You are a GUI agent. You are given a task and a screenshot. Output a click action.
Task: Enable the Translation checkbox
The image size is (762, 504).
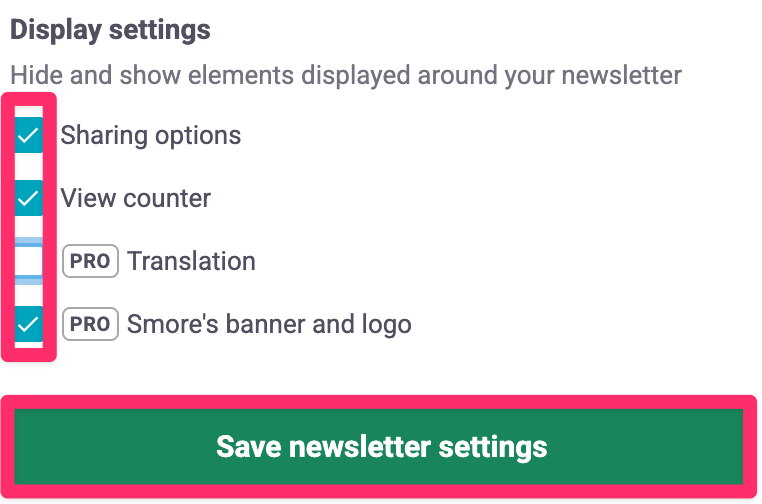point(28,261)
